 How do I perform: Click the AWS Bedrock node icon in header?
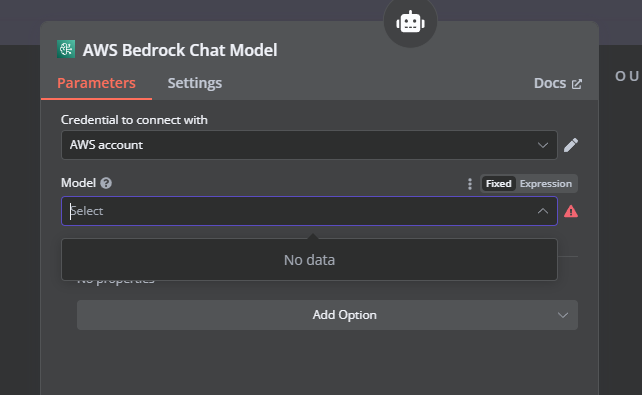click(x=66, y=49)
